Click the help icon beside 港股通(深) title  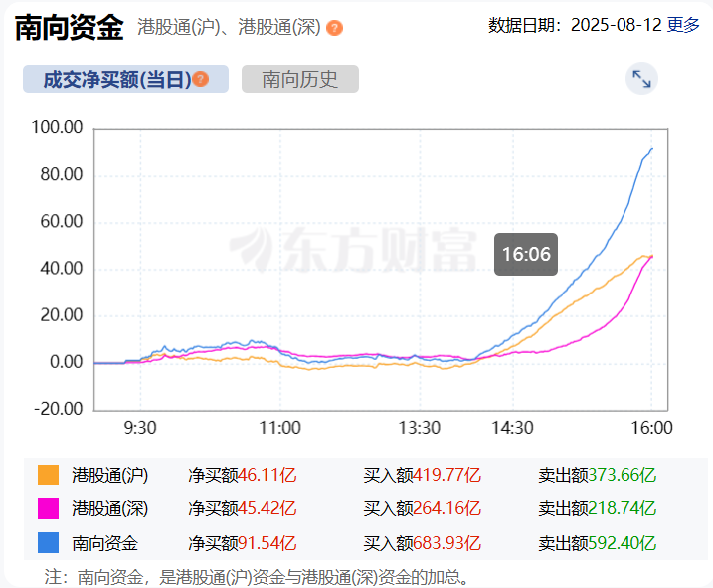(334, 28)
